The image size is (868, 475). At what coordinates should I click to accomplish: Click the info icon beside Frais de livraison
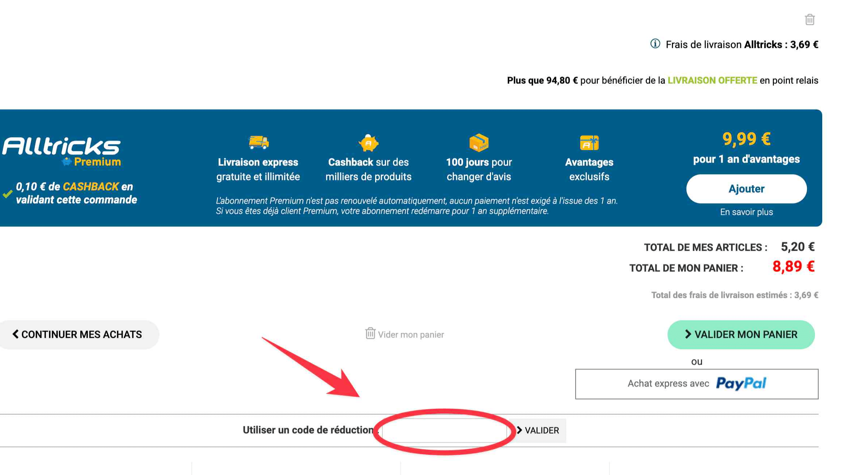pyautogui.click(x=655, y=44)
